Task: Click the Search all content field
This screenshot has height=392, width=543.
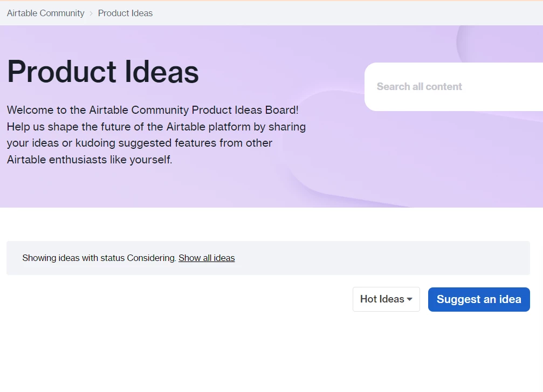Action: (453, 87)
